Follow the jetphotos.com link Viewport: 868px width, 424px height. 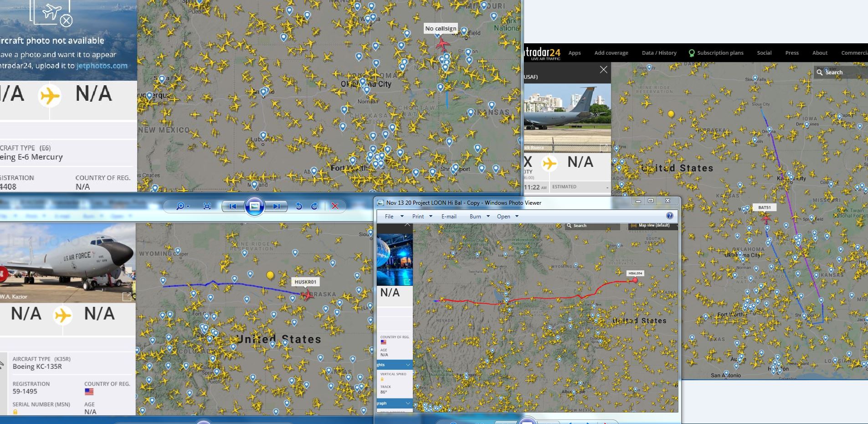[102, 66]
